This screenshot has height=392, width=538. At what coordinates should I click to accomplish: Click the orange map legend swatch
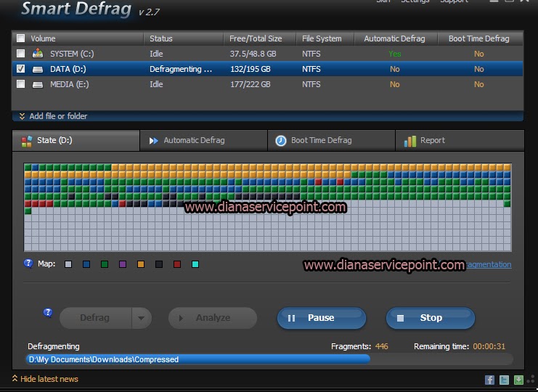[x=141, y=264]
